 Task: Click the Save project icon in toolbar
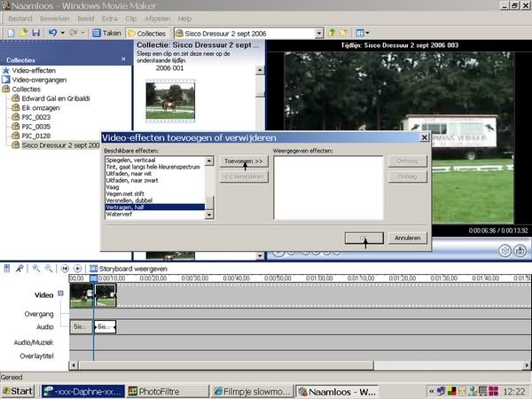(x=34, y=33)
